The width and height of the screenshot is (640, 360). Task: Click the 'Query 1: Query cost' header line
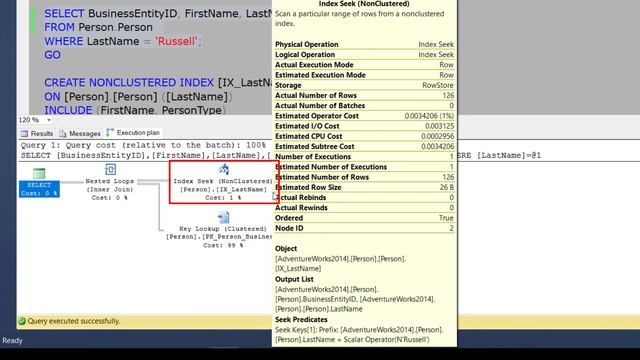[143, 145]
